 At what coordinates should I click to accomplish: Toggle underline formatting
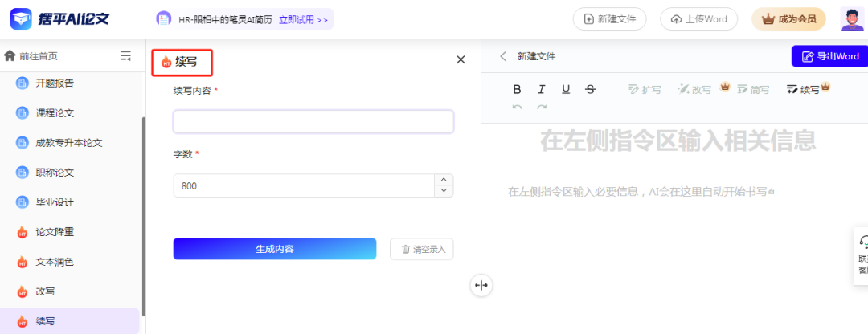click(566, 90)
